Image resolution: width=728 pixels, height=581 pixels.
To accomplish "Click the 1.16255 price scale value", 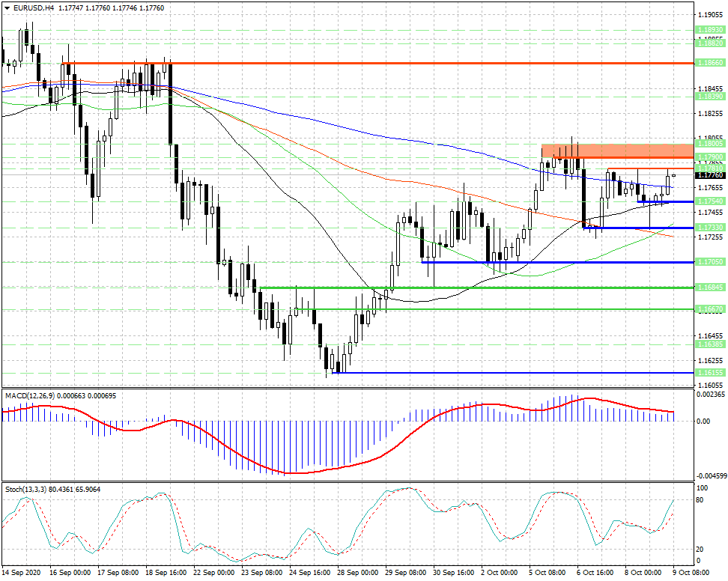I will [x=710, y=360].
